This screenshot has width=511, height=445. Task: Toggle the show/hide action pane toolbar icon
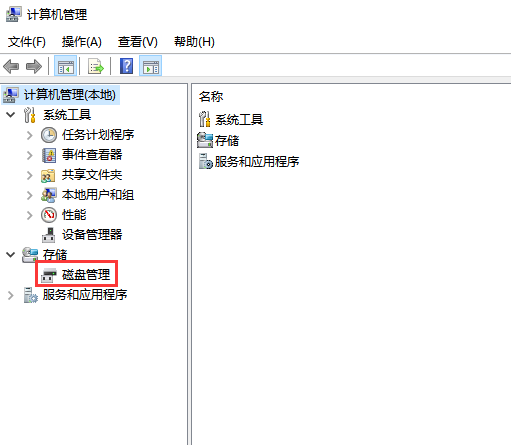(151, 66)
